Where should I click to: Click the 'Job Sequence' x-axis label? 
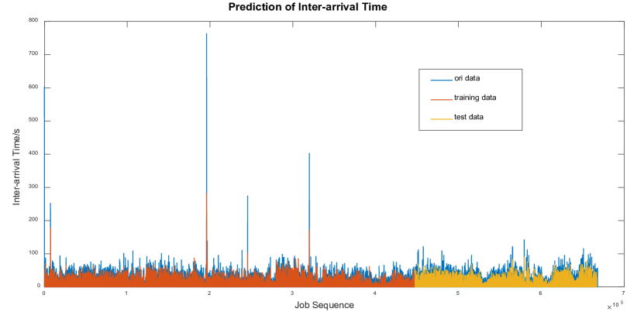[324, 306]
